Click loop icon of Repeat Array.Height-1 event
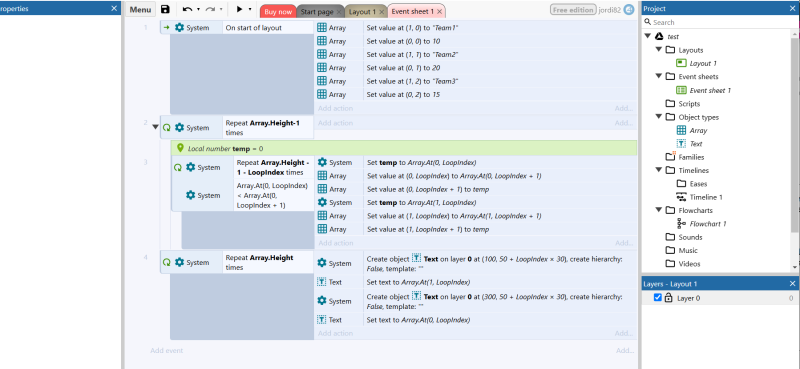The width and height of the screenshot is (800, 369). [x=167, y=128]
